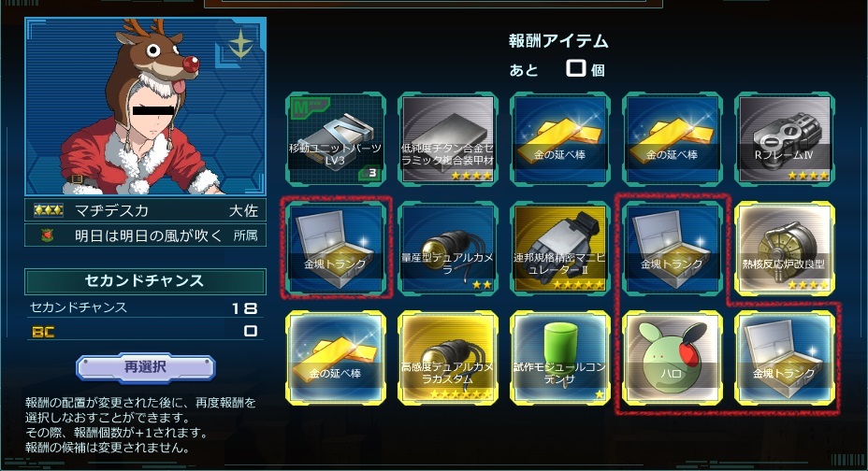
Task: Select the 量産型デュアルカメラ reward
Action: pyautogui.click(x=448, y=249)
